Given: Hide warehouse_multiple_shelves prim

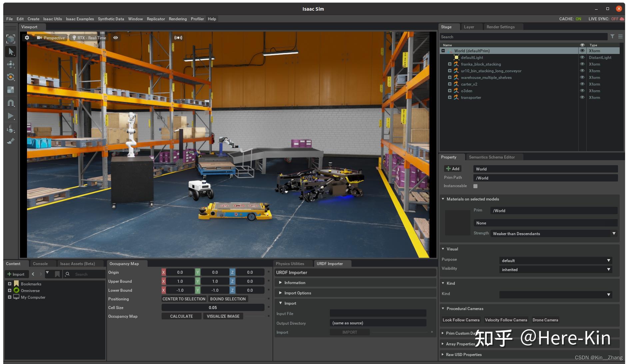Looking at the screenshot, I should tap(582, 78).
